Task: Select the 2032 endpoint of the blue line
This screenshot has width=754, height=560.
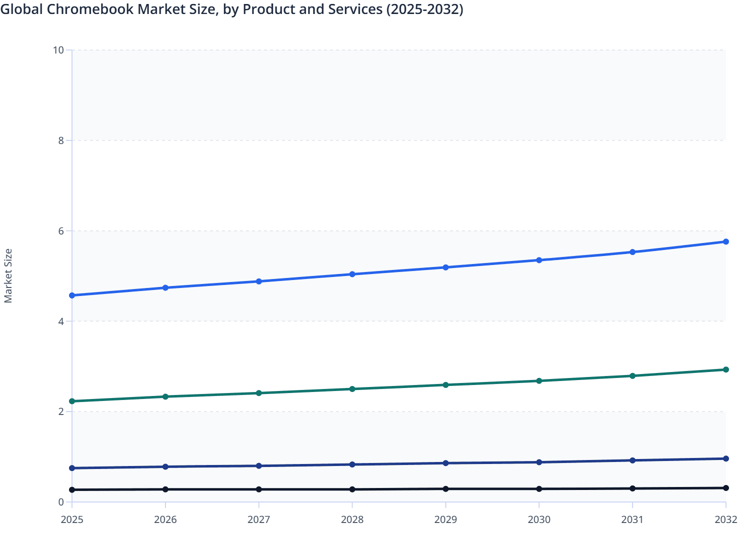Action: coord(726,241)
